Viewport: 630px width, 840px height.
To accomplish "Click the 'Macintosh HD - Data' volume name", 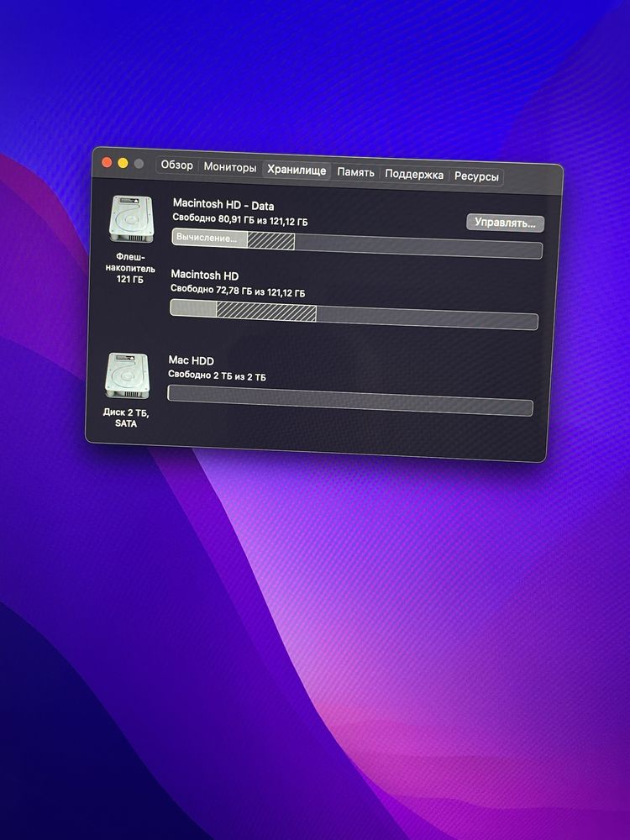I will tap(223, 205).
